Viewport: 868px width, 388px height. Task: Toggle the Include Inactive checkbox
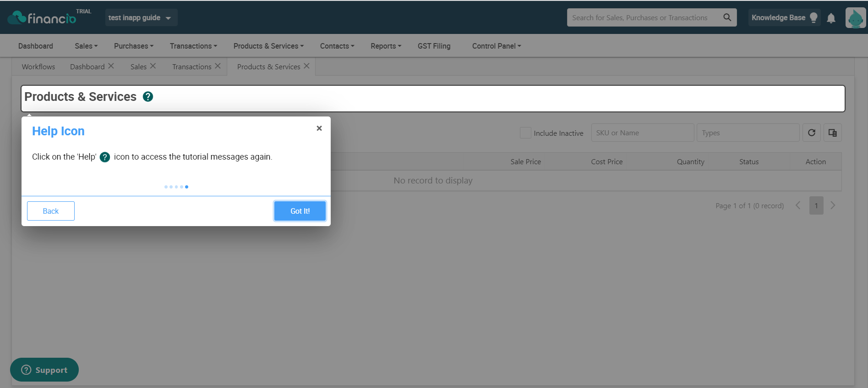pos(525,133)
